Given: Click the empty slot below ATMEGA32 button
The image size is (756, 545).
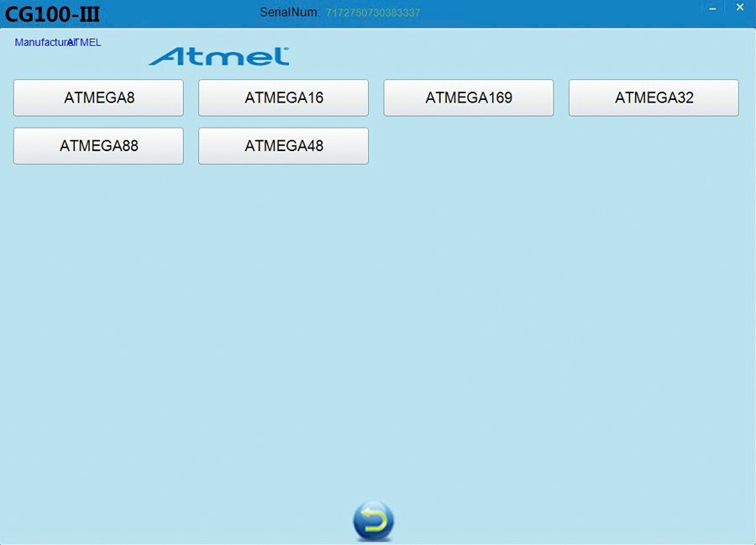Looking at the screenshot, I should pyautogui.click(x=654, y=145).
